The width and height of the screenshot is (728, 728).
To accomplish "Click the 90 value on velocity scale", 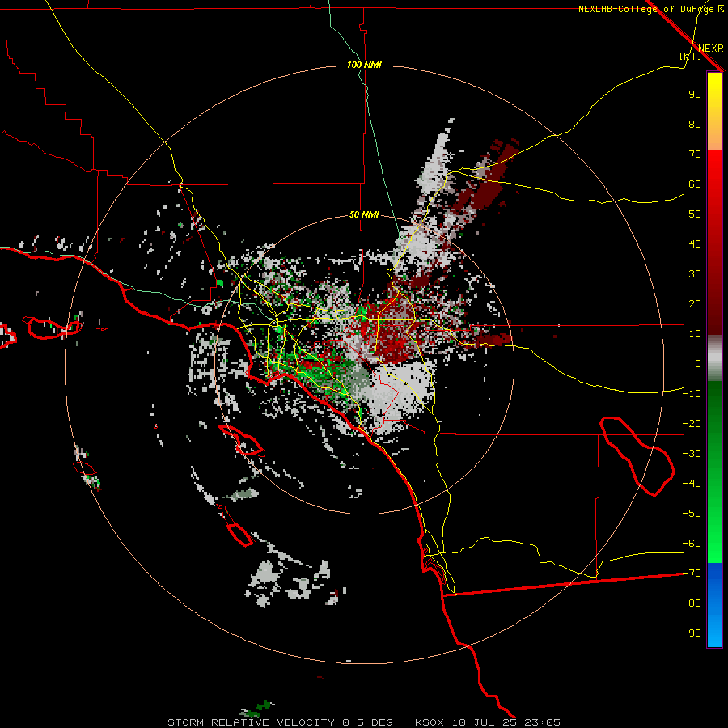I will [x=695, y=95].
